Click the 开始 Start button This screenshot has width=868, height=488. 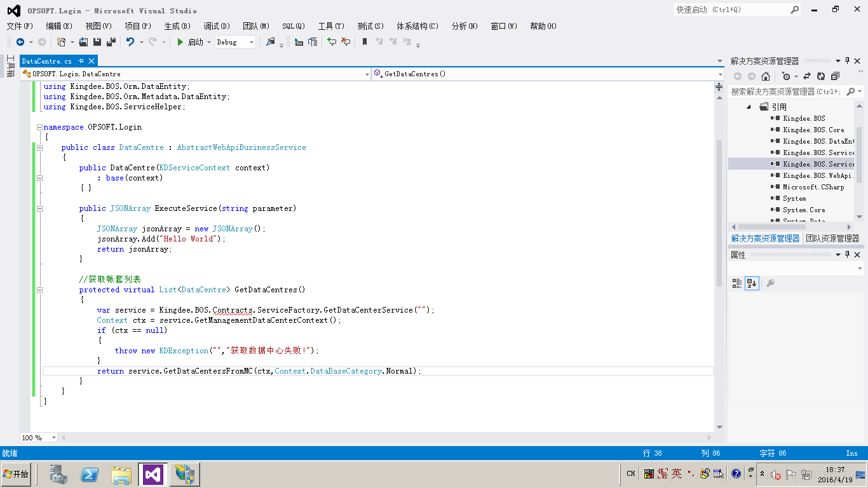17,474
